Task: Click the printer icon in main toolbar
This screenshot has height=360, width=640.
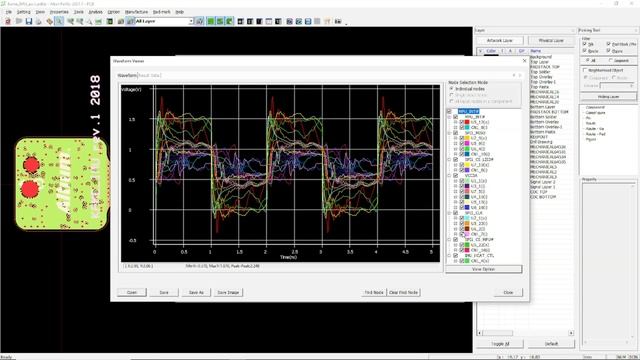Action: click(39, 21)
